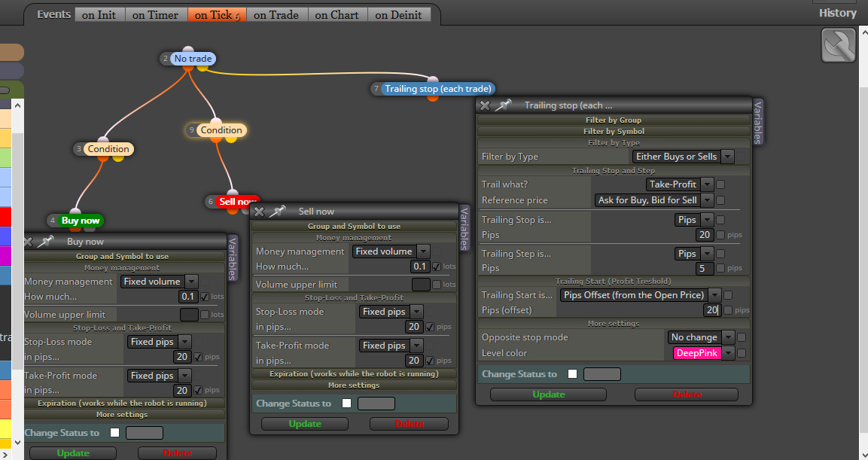
Task: Switch to the on Trade event tab
Action: coord(276,15)
